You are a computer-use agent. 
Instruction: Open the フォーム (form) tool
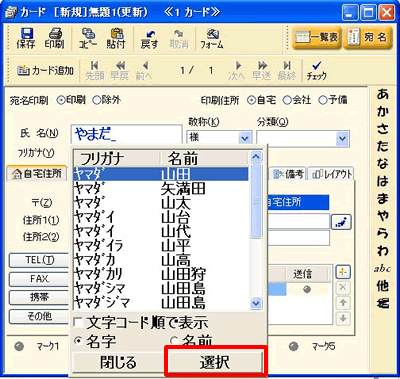coord(212,38)
